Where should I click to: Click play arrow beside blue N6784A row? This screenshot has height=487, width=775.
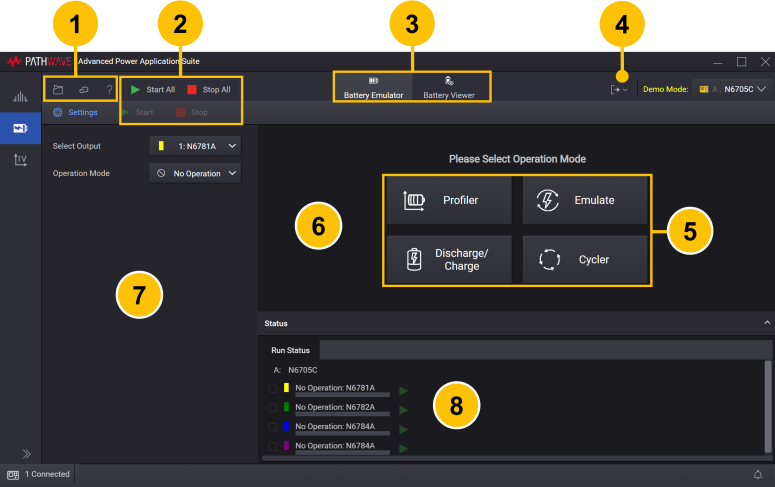(403, 429)
